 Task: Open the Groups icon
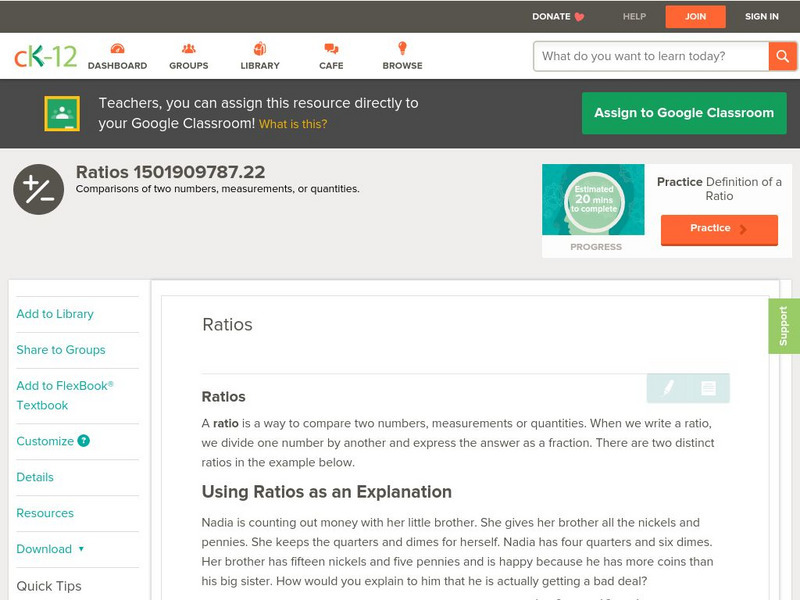tap(188, 49)
